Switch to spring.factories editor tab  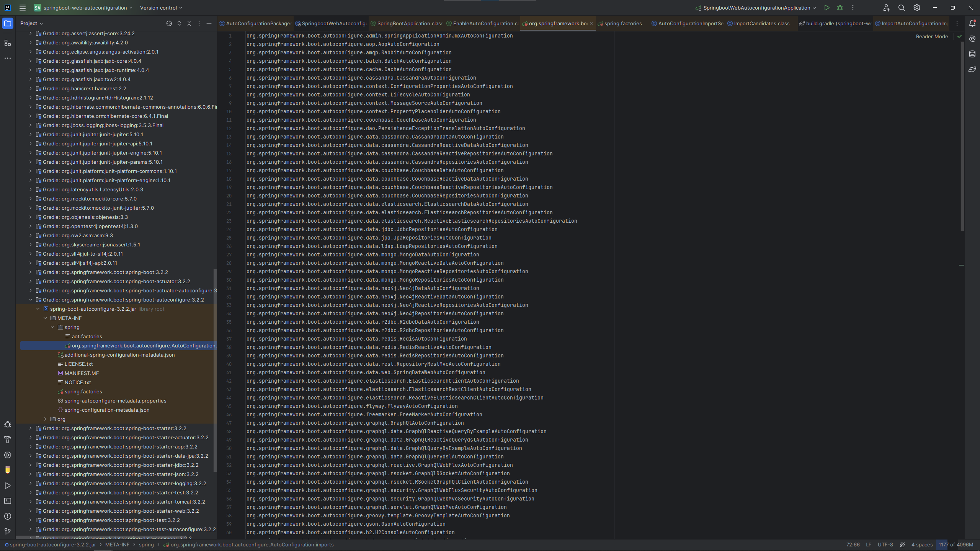[623, 23]
